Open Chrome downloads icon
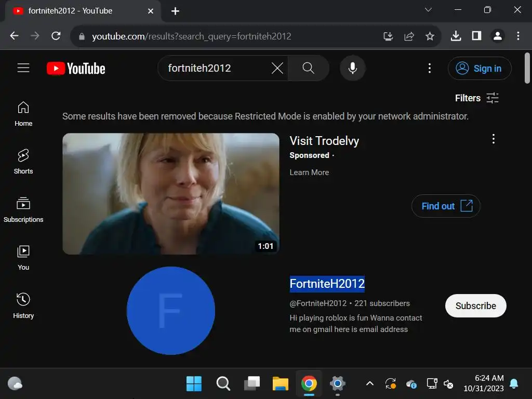 pyautogui.click(x=456, y=36)
